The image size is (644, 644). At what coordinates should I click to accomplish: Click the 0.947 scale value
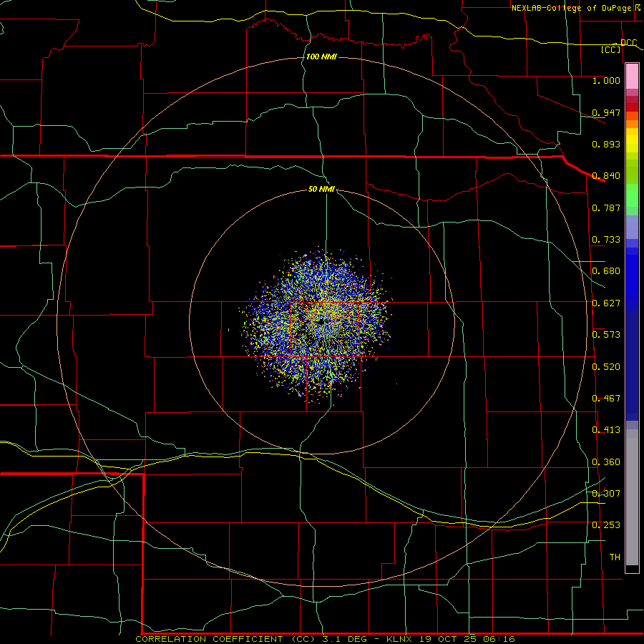coord(606,112)
